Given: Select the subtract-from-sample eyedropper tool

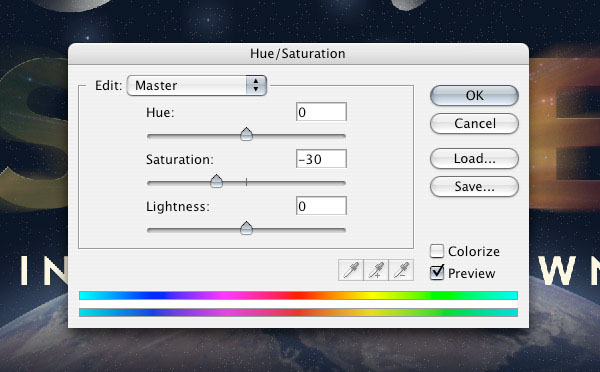Looking at the screenshot, I should 401,270.
